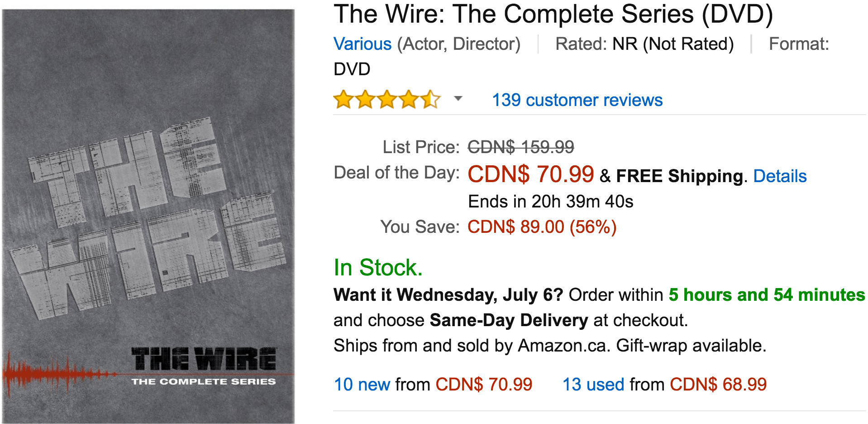View the 13 used offers link

[x=593, y=385]
